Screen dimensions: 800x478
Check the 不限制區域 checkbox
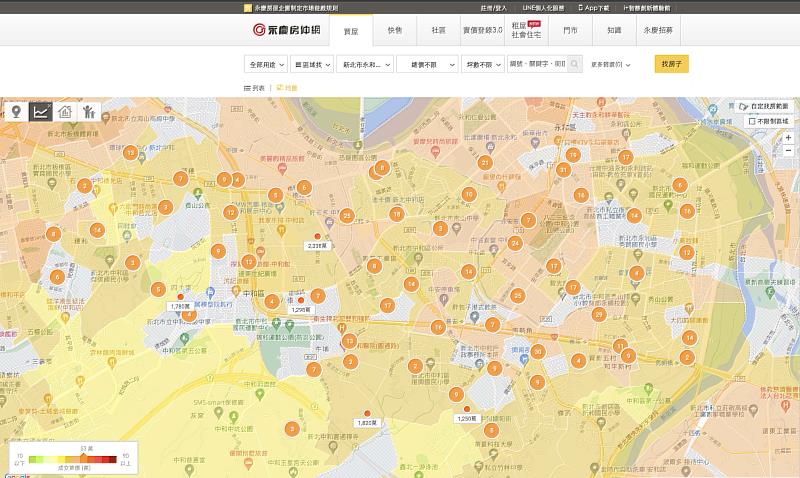coord(752,121)
